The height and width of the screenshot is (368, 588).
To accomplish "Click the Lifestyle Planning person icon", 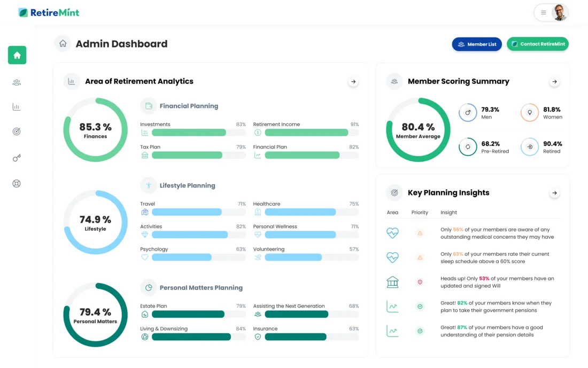I will click(x=149, y=185).
